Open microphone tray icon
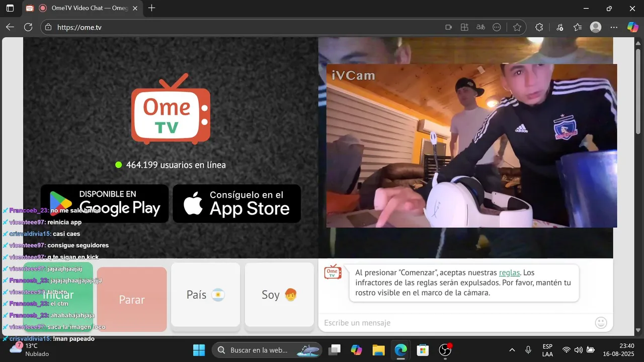The height and width of the screenshot is (362, 644). pos(528,350)
